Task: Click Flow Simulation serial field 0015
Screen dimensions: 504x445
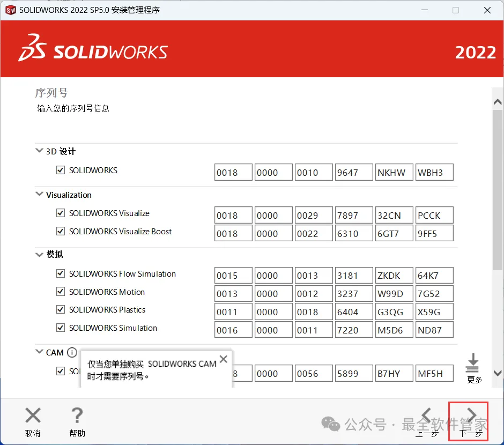Action: 233,276
